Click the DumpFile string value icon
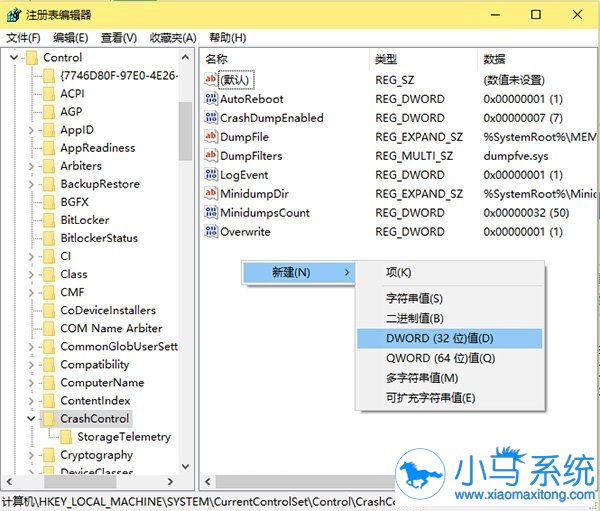This screenshot has width=600, height=511. pyautogui.click(x=211, y=137)
